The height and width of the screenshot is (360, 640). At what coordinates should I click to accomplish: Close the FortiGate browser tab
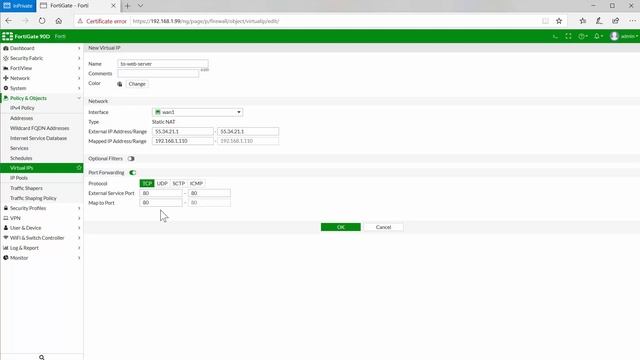(113, 6)
